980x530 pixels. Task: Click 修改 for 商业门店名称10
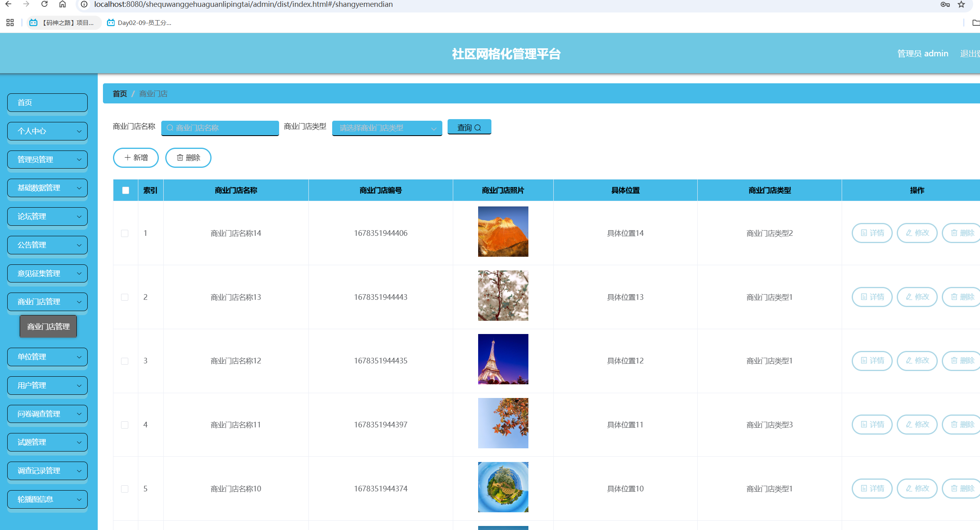pyautogui.click(x=917, y=489)
